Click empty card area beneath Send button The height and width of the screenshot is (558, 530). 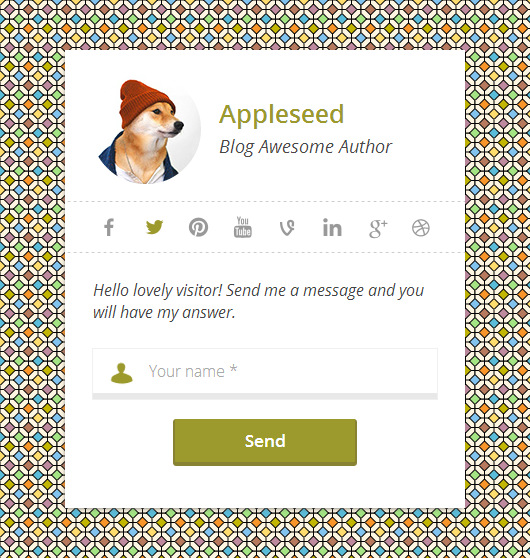pyautogui.click(x=265, y=487)
